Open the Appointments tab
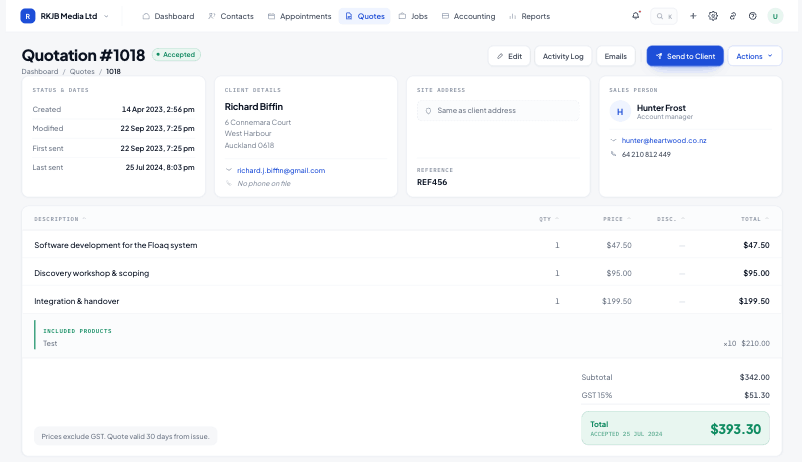Screen dimensions: 802x462 tap(300, 16)
